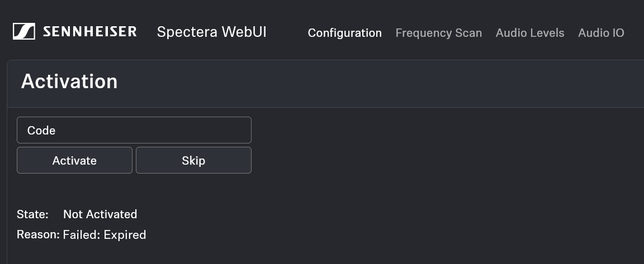The image size is (644, 264).
Task: Open the Configuration tab
Action: (x=344, y=33)
